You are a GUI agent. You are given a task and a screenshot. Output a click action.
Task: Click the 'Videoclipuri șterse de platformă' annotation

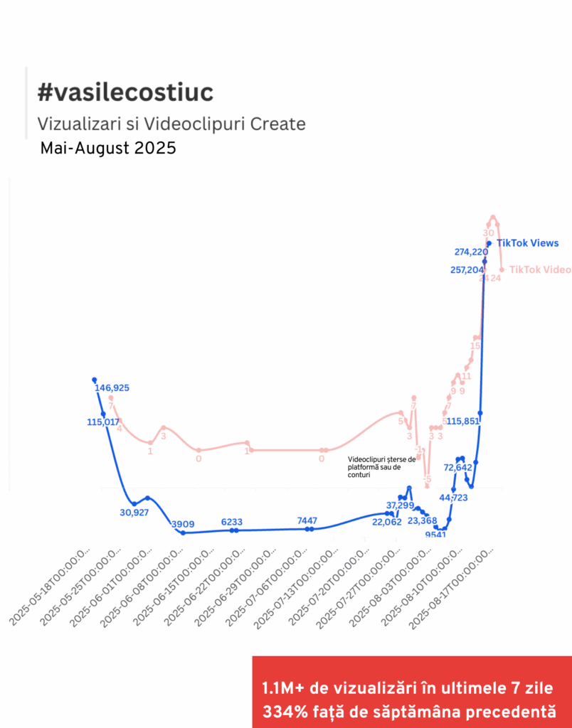pos(381,467)
